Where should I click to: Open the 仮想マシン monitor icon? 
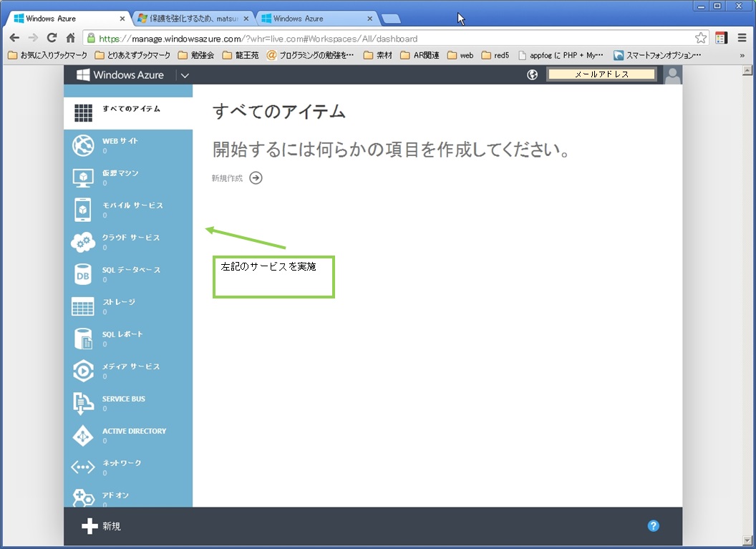tap(83, 178)
